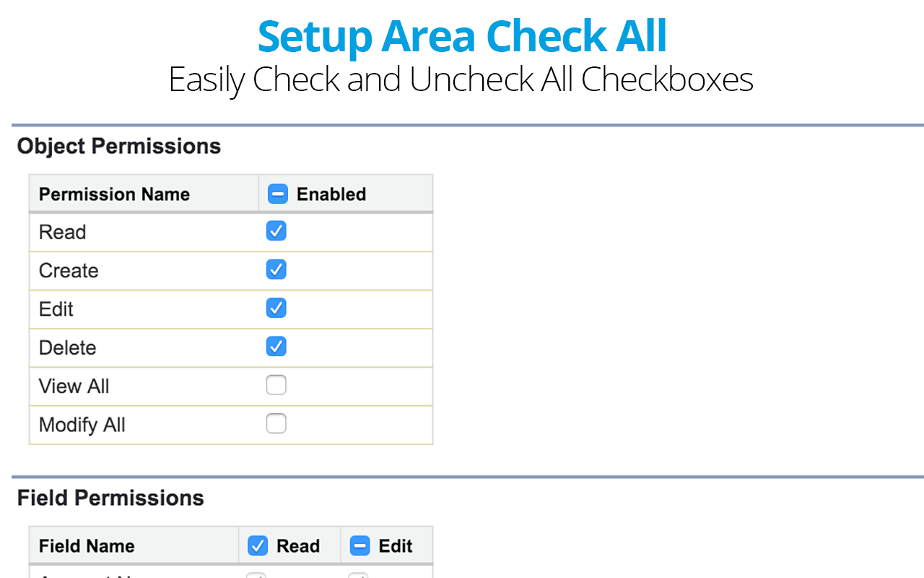Viewport: 924px width, 578px height.
Task: Click the Create row label
Action: click(x=69, y=270)
